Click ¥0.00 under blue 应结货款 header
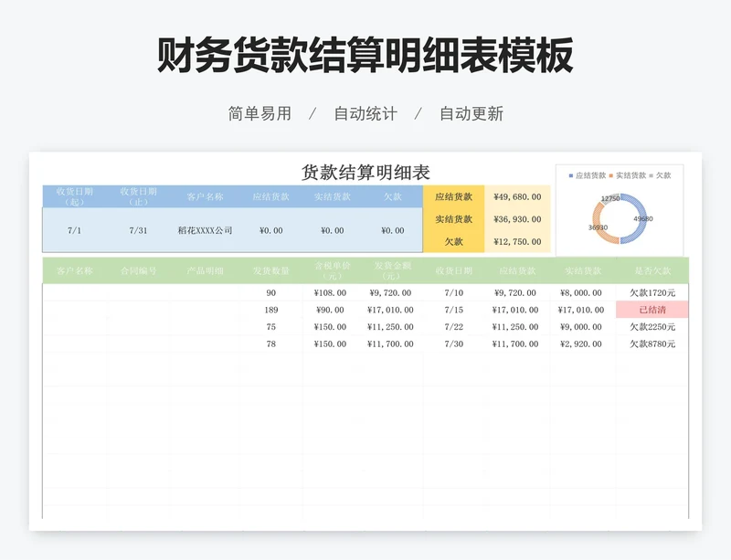The height and width of the screenshot is (560, 731). tap(270, 230)
